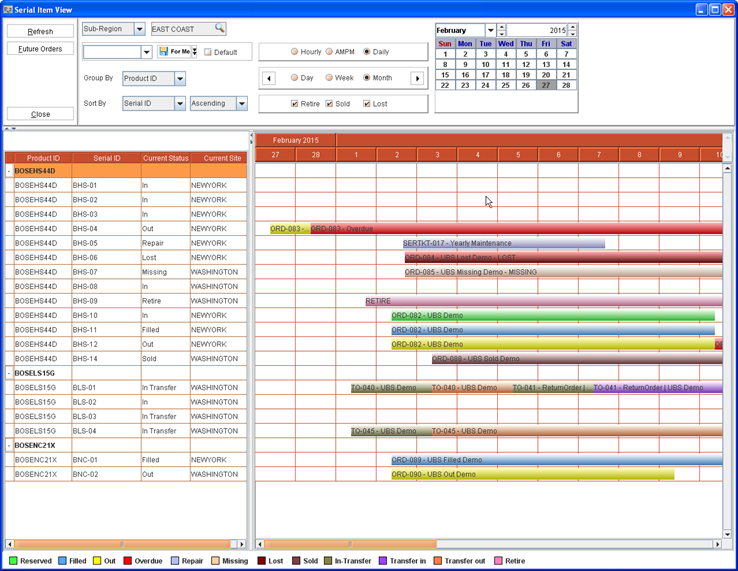Click the In-Transfer legend color box
Viewport: 738px width, 571px height.
pyautogui.click(x=328, y=561)
